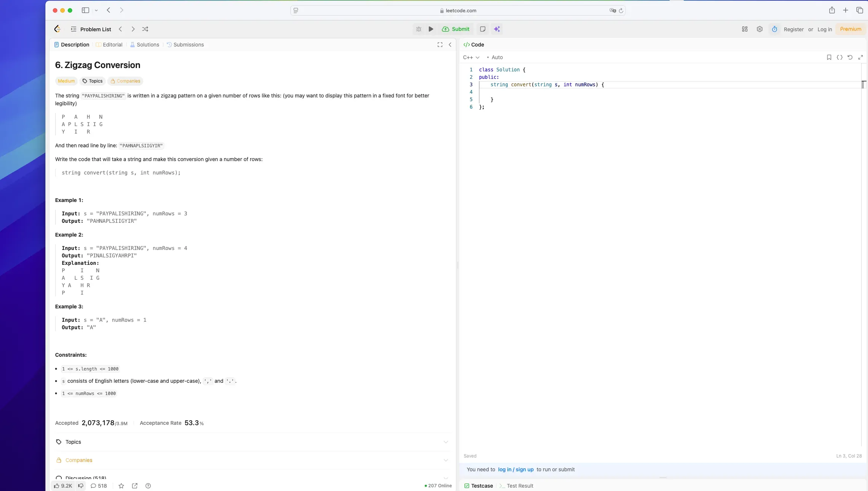Click the Submit button
Screen dimensions: 868x491
click(456, 29)
